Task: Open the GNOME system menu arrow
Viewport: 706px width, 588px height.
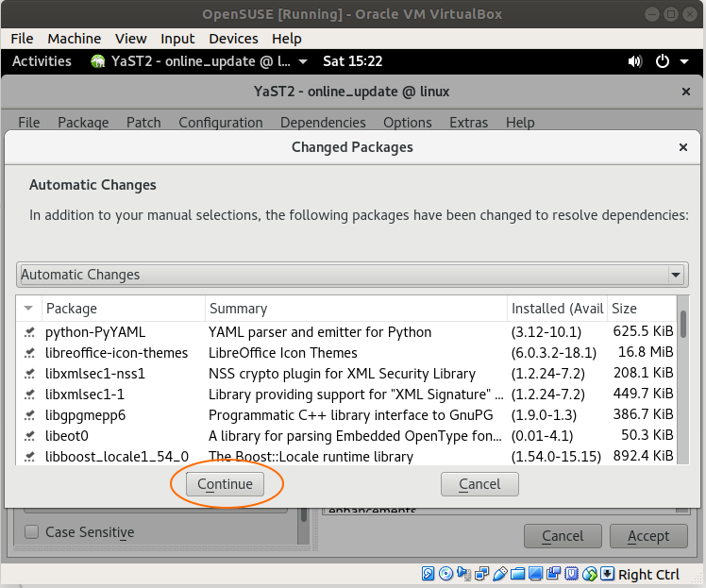Action: [684, 61]
